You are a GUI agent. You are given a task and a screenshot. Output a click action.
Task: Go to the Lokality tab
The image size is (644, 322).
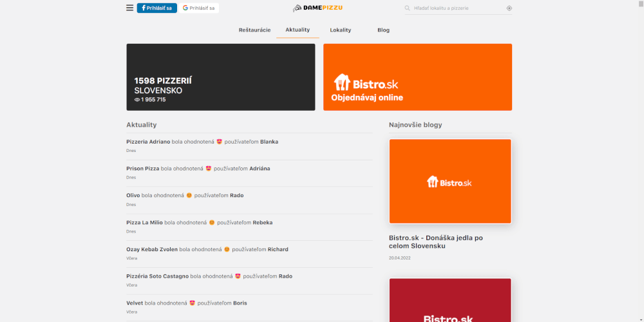pyautogui.click(x=340, y=30)
